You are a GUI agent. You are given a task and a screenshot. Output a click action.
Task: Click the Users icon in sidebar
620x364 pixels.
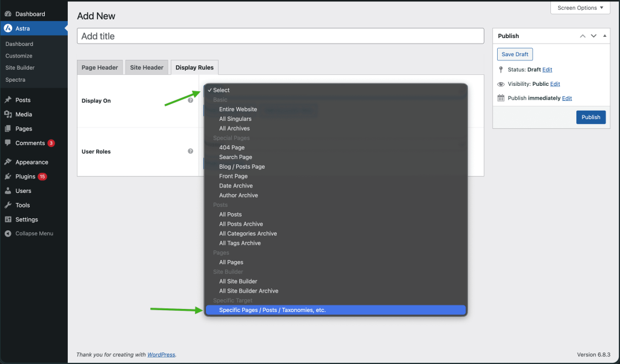tap(7, 190)
